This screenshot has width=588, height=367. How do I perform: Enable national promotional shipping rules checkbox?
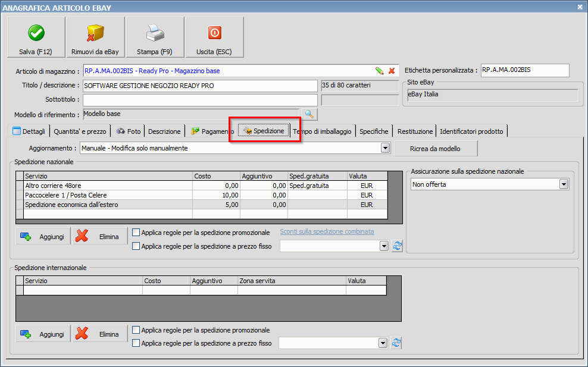pos(136,233)
